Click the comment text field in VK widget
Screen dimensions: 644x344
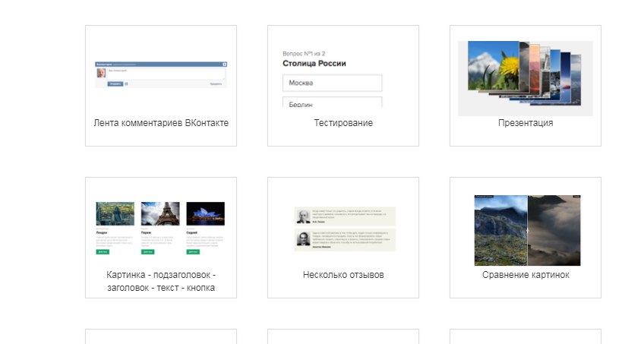pyautogui.click(x=166, y=74)
